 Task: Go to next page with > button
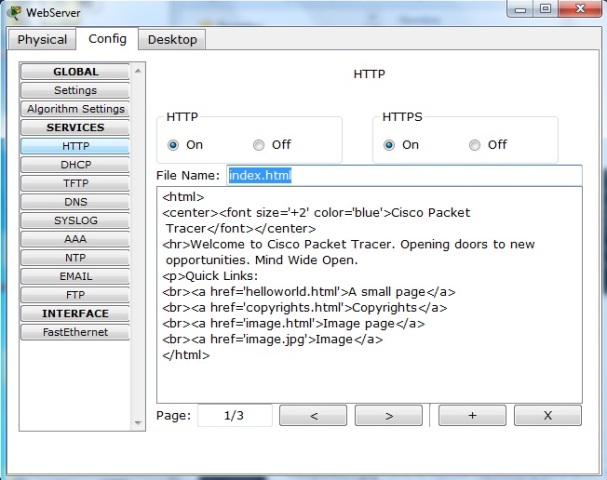[388, 415]
